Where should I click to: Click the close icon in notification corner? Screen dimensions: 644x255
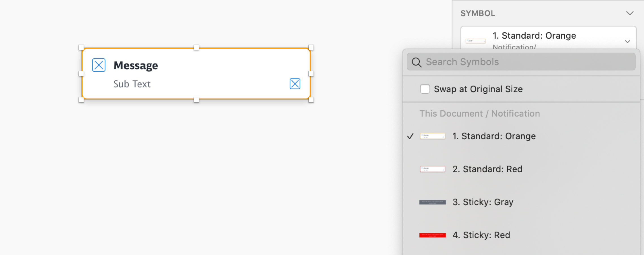click(295, 84)
